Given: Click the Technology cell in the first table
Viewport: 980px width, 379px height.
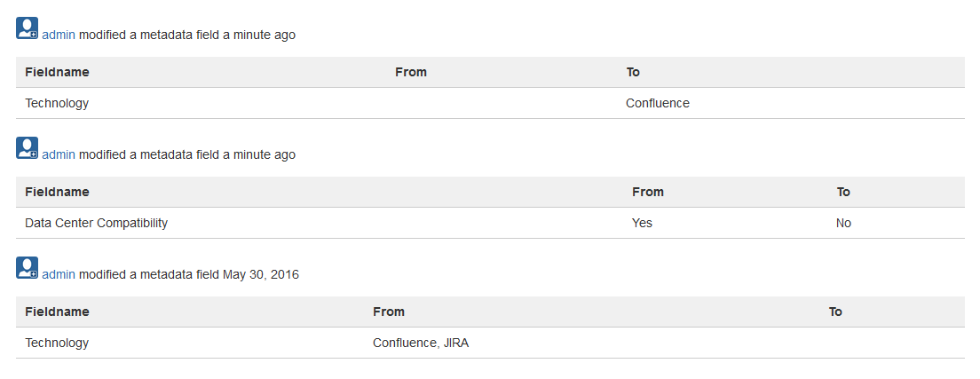Looking at the screenshot, I should 57,103.
